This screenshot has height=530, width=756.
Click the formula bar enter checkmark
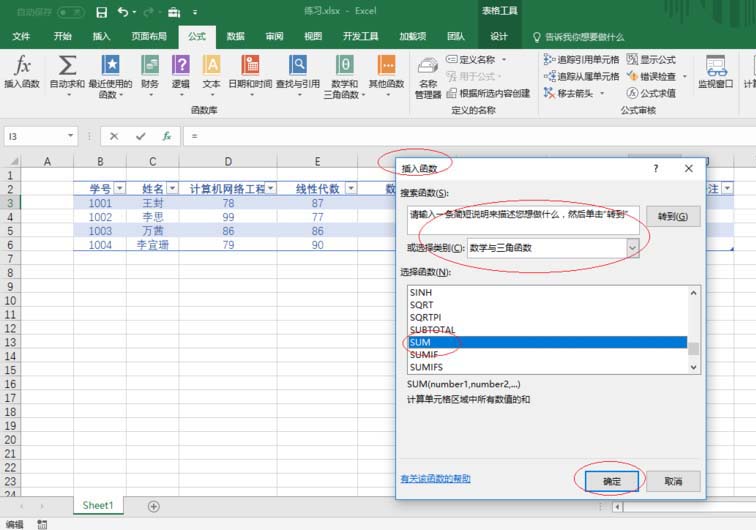click(141, 136)
